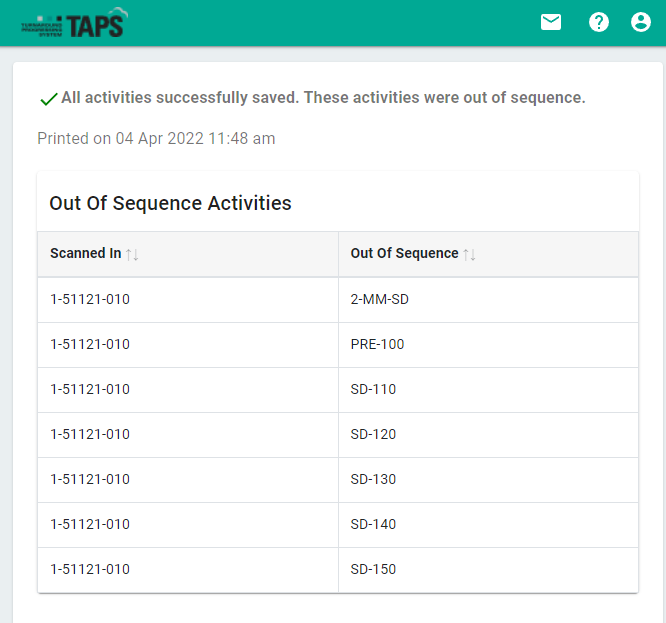Click the help question mark icon
Screen dimensions: 666x623
(599, 22)
